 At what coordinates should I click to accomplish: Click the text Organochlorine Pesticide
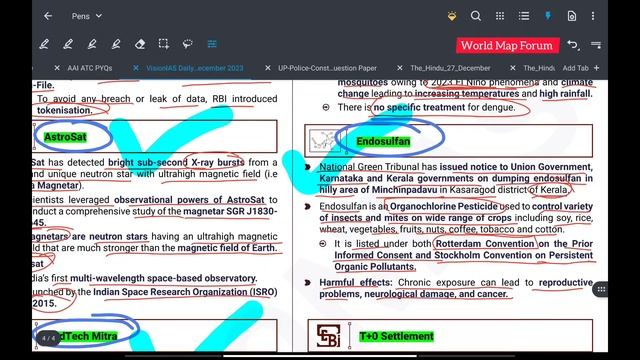pyautogui.click(x=444, y=206)
